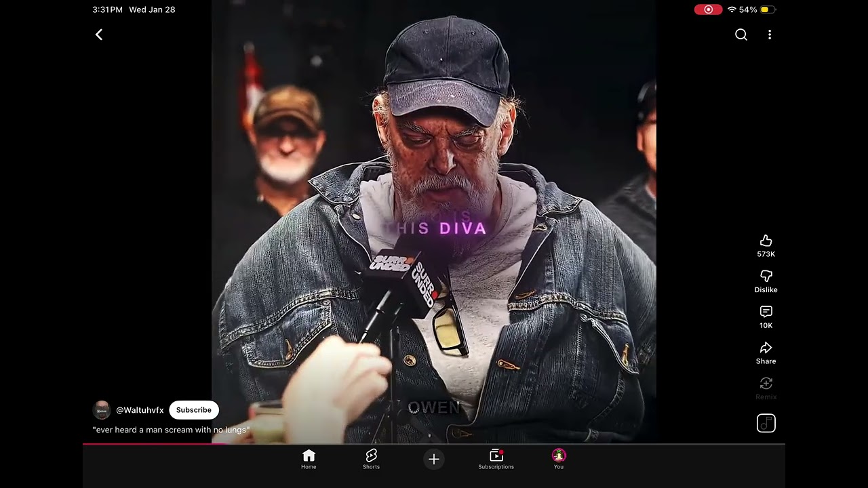Like the Short with thumbs up
This screenshot has height=488, width=868.
tap(766, 241)
